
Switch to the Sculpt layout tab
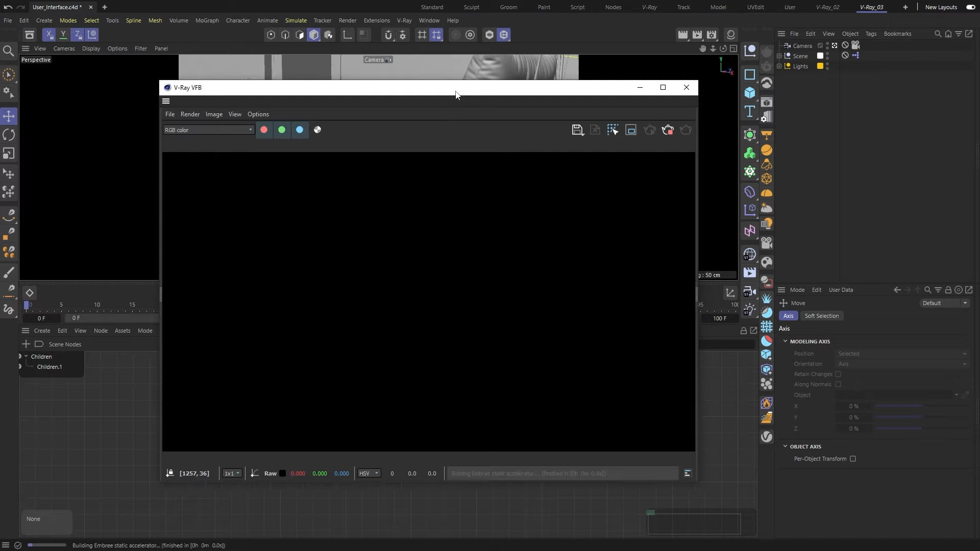tap(472, 7)
